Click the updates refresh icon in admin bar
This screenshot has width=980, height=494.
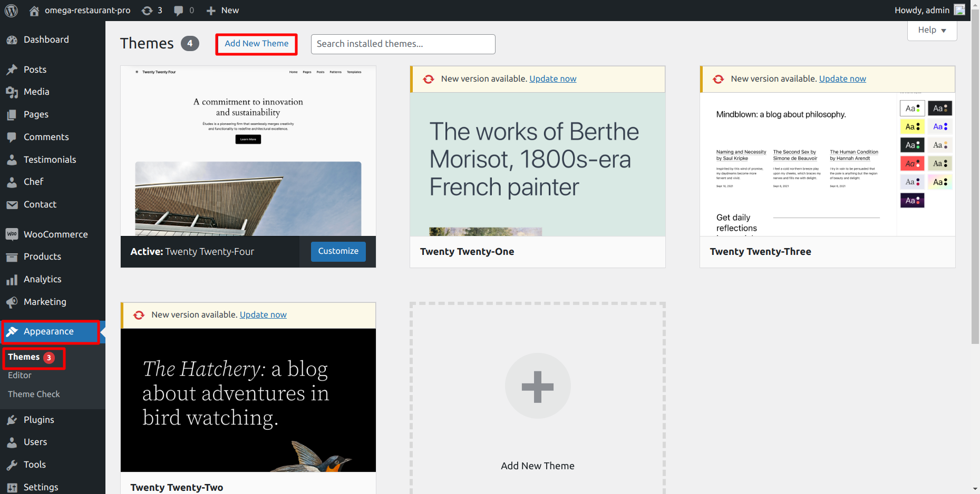point(147,11)
